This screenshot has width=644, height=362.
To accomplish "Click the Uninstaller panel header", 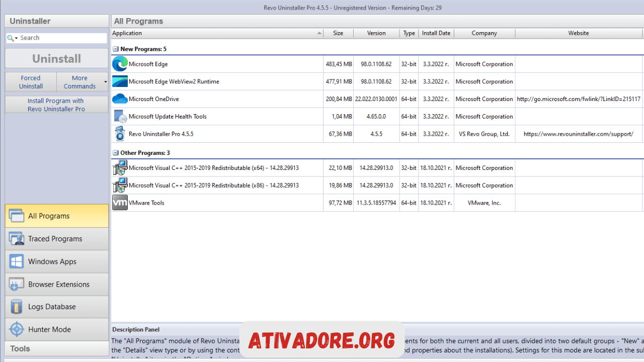I will pyautogui.click(x=57, y=21).
